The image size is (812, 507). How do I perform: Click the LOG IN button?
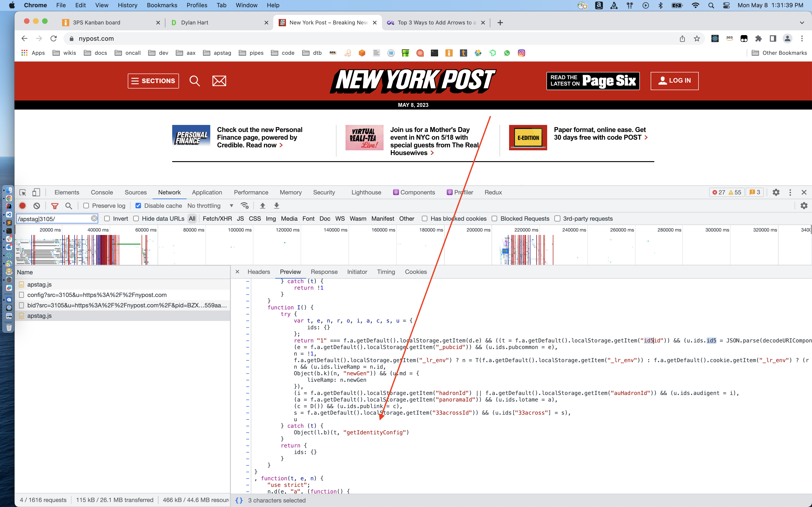pyautogui.click(x=674, y=81)
